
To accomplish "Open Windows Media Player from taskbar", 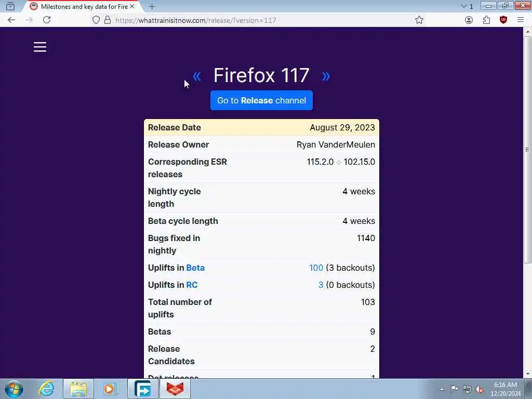I will click(110, 389).
